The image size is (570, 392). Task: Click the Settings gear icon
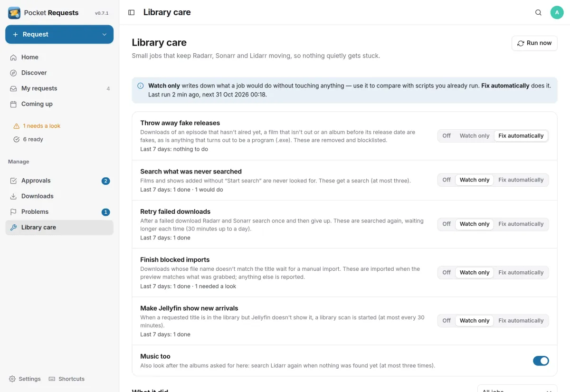point(12,379)
